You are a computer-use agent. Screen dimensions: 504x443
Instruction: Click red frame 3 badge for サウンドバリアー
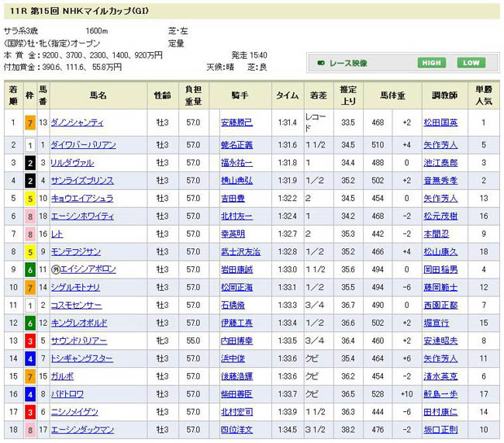pyautogui.click(x=29, y=341)
